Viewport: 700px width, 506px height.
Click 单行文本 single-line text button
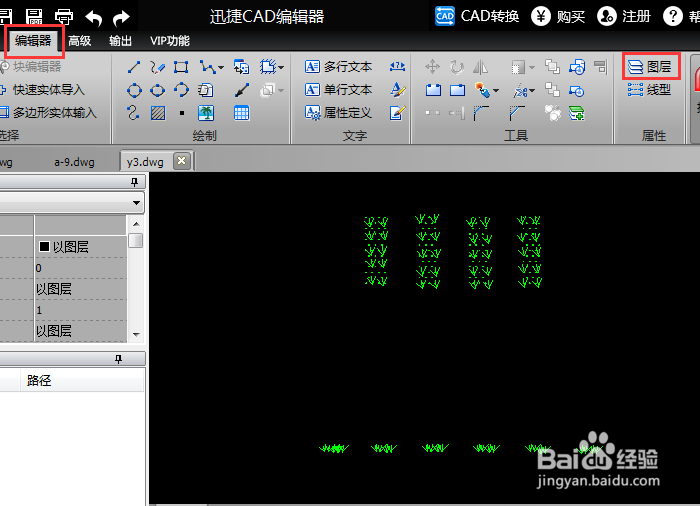pos(338,90)
